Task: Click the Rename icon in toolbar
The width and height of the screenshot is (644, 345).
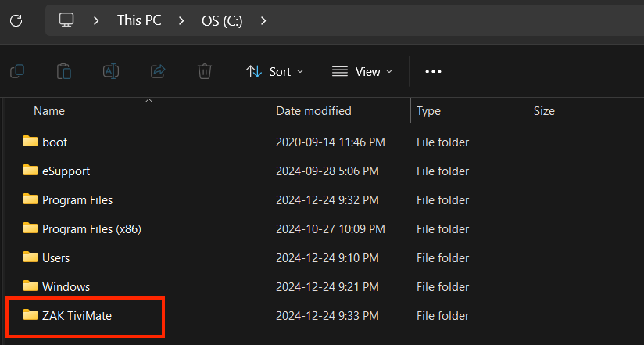Action: pos(111,71)
